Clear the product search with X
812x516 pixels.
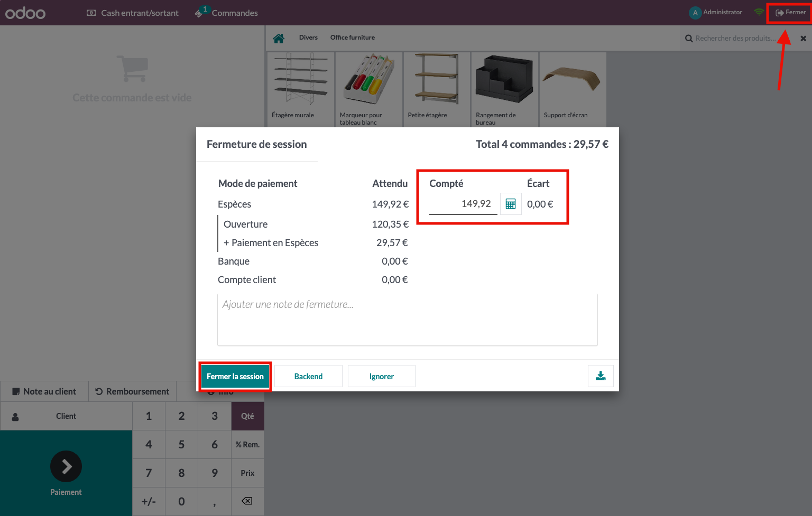click(x=803, y=39)
